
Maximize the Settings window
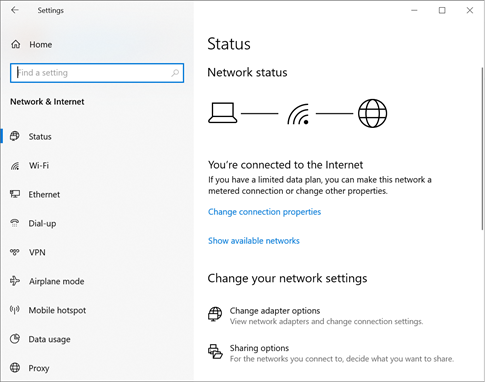442,10
